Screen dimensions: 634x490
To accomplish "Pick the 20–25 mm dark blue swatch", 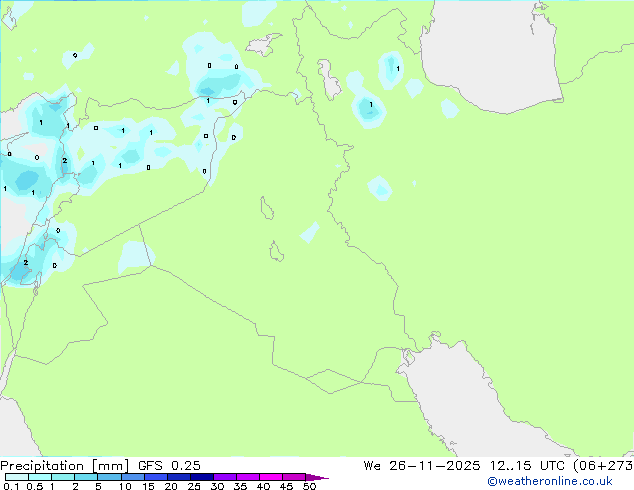I will tap(178, 477).
